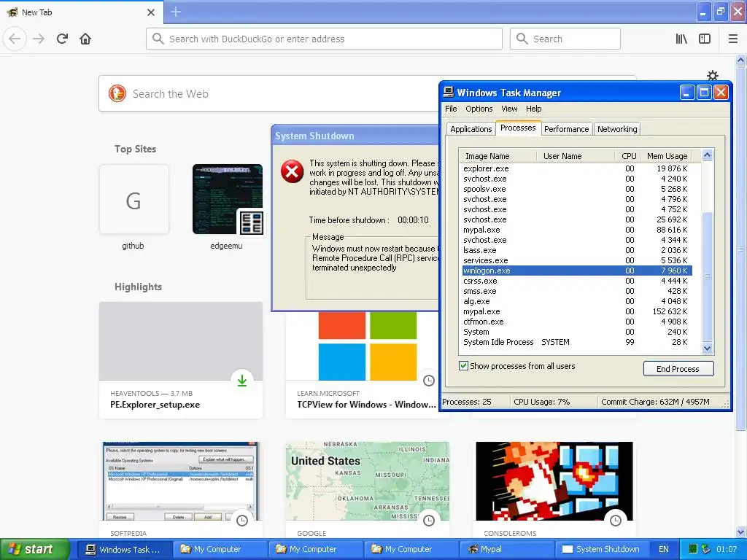This screenshot has width=747, height=560.
Task: Click the small toolbar Search field
Action: pos(565,39)
